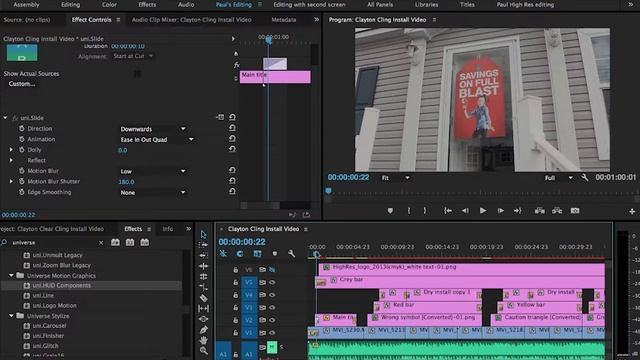Select the Hand tool
640x360 pixels.
pos(203,340)
